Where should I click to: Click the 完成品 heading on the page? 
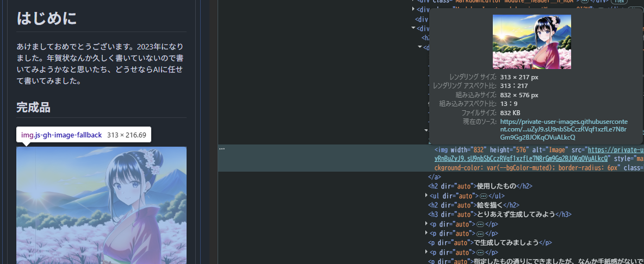pos(33,108)
